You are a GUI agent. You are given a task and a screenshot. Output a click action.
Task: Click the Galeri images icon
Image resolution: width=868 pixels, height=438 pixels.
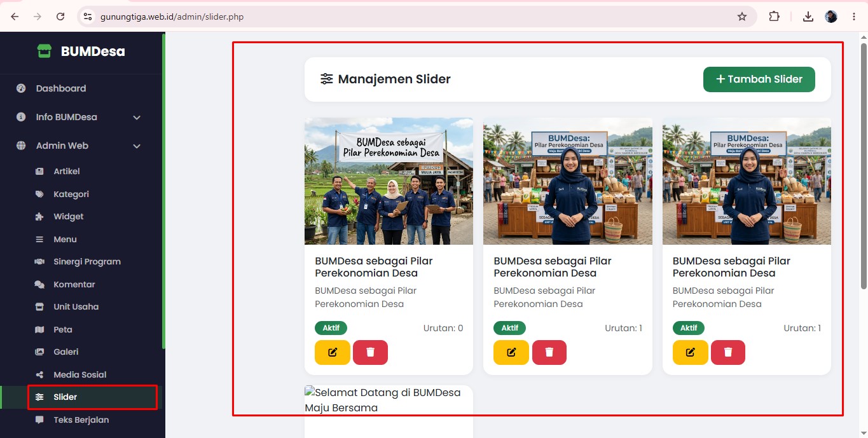39,352
